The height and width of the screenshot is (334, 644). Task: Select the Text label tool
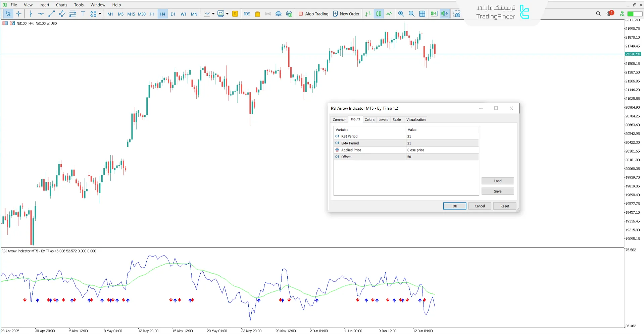(x=83, y=14)
